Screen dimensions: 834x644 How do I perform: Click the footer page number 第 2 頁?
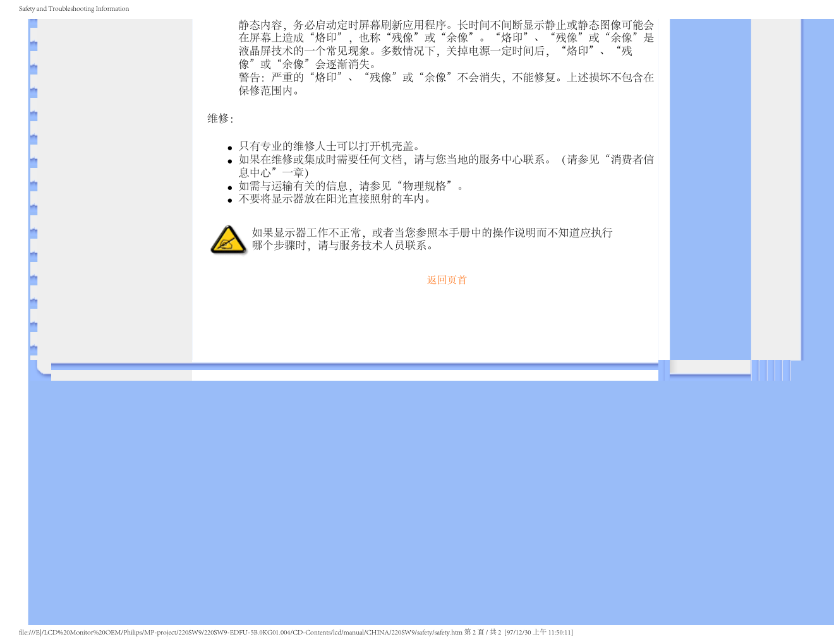click(x=474, y=633)
